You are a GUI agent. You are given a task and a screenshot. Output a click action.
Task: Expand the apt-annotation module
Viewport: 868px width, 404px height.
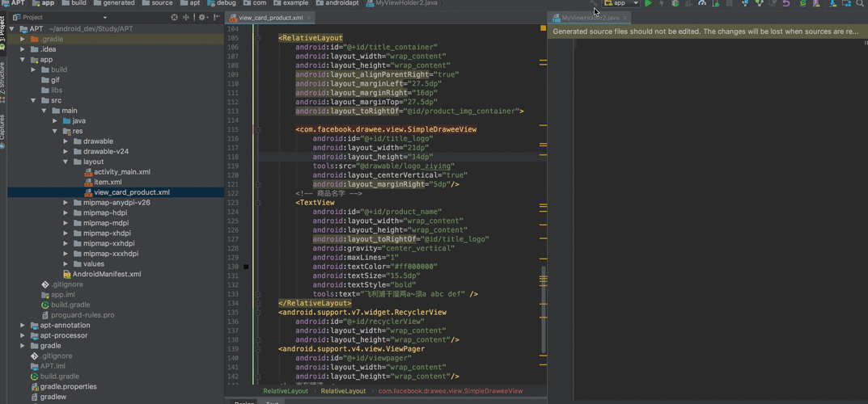pos(23,325)
